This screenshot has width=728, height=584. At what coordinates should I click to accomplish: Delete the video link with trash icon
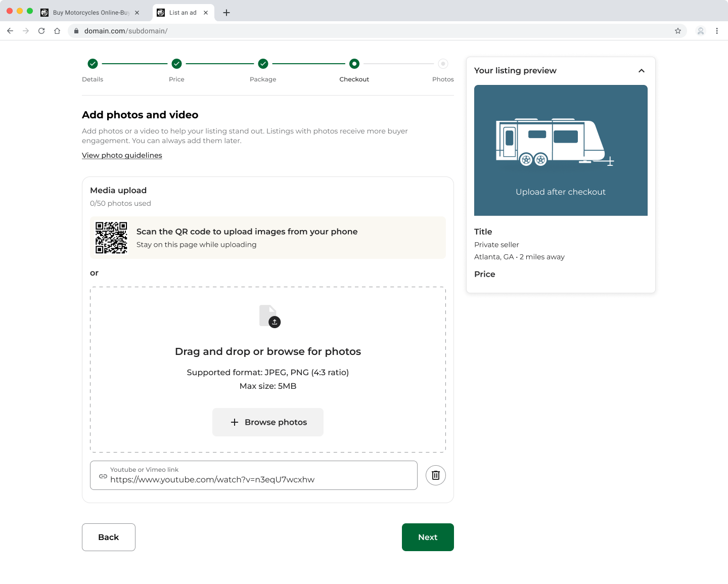pos(435,475)
